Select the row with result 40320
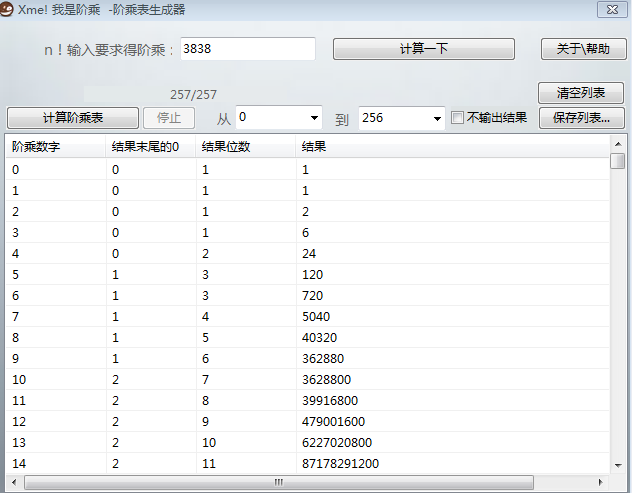Viewport: 632px width, 493px height. coord(307,337)
